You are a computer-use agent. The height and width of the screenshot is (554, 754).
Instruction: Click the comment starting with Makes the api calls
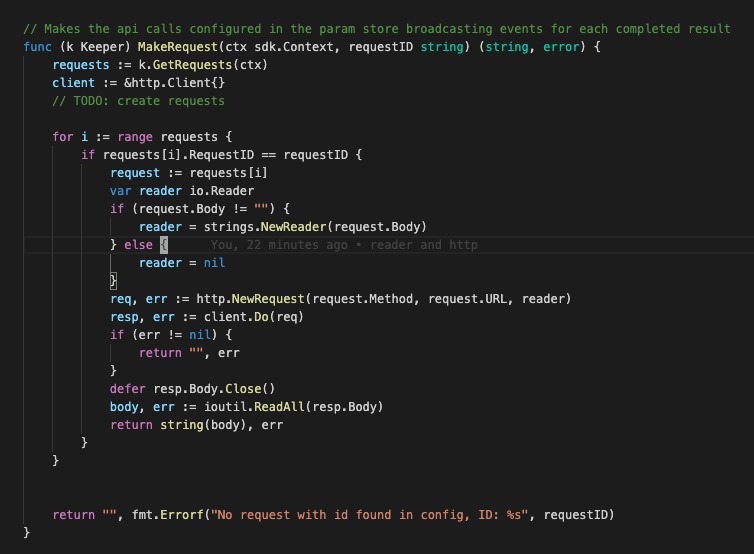[x=377, y=29]
